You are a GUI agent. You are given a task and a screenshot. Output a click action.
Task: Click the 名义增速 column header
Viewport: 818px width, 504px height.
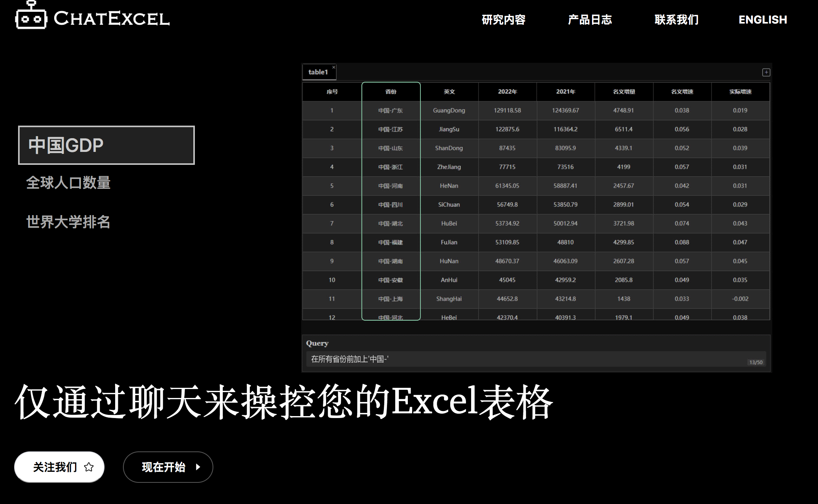(x=682, y=92)
